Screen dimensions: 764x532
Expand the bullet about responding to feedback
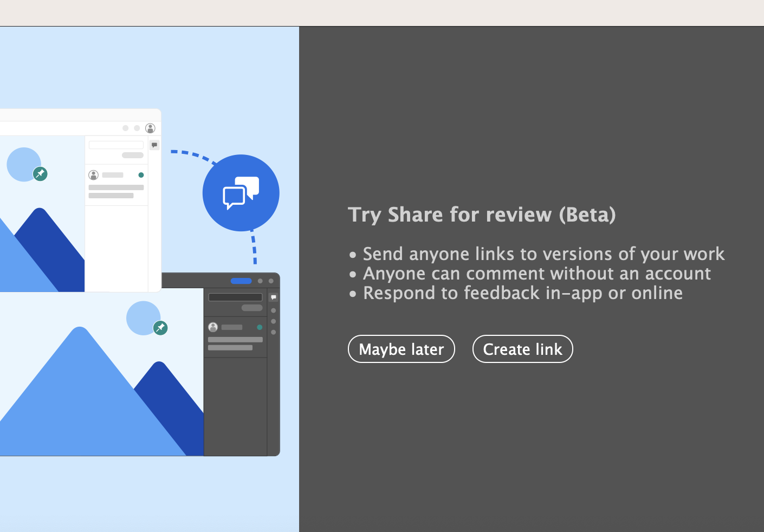click(522, 293)
